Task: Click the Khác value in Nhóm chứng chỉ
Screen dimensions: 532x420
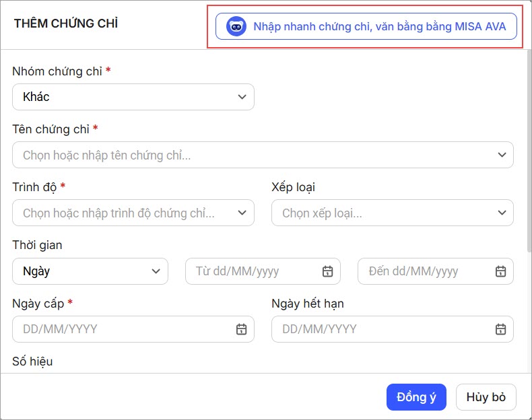Action: (x=36, y=97)
